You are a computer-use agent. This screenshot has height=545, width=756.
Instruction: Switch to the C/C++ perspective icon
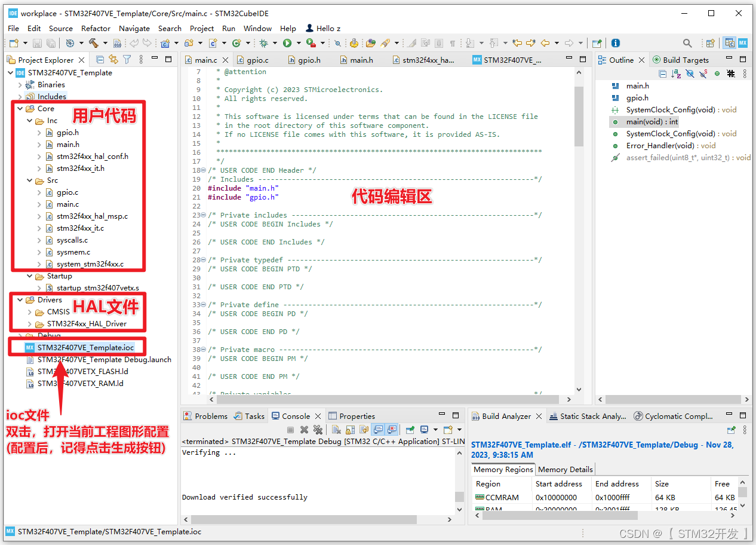point(729,43)
